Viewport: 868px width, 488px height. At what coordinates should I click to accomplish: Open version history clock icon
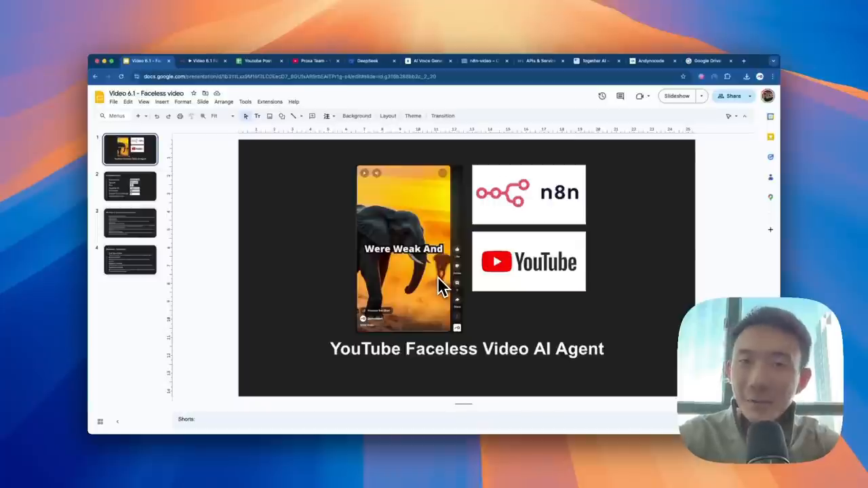(x=601, y=96)
